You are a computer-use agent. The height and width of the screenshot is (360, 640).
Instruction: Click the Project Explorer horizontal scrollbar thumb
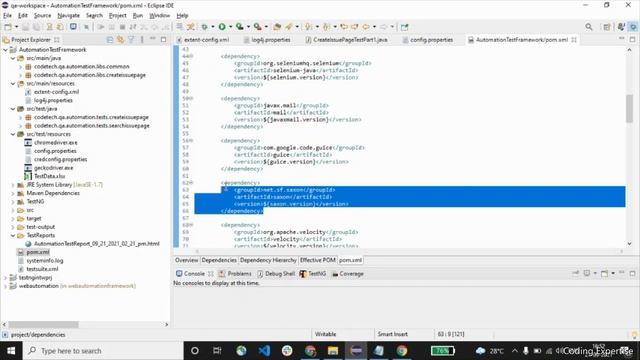pos(44,324)
